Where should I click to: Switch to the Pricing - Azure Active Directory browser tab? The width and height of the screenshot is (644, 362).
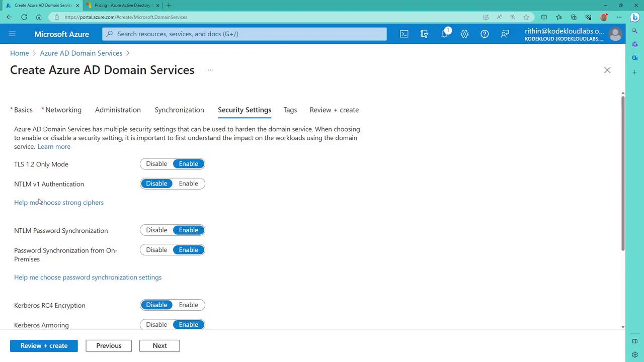click(x=122, y=5)
